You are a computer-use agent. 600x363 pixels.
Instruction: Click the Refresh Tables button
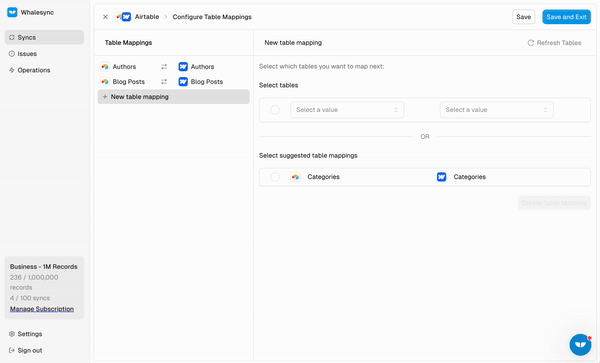tap(554, 43)
